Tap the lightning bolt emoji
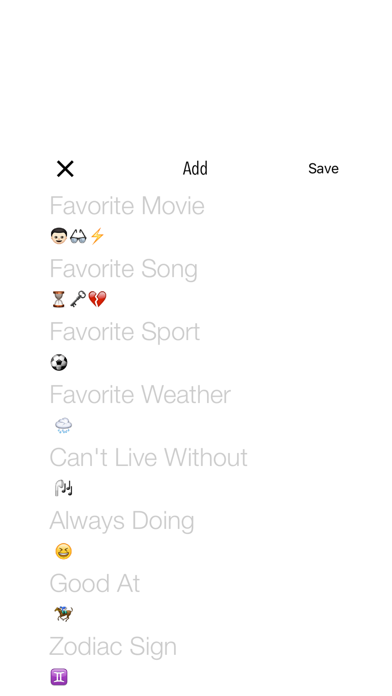This screenshot has height=696, width=392. tap(97, 236)
